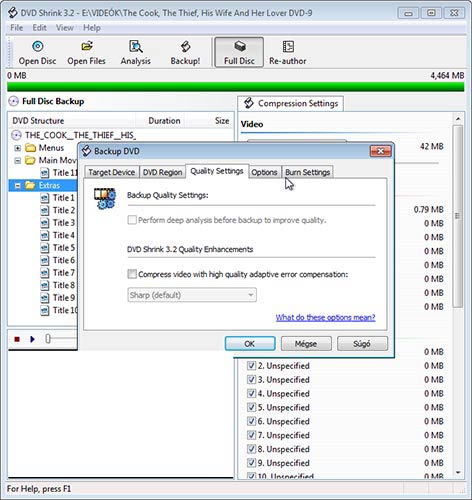Collapse the Extras tree node
Image resolution: width=472 pixels, height=500 pixels.
18,186
